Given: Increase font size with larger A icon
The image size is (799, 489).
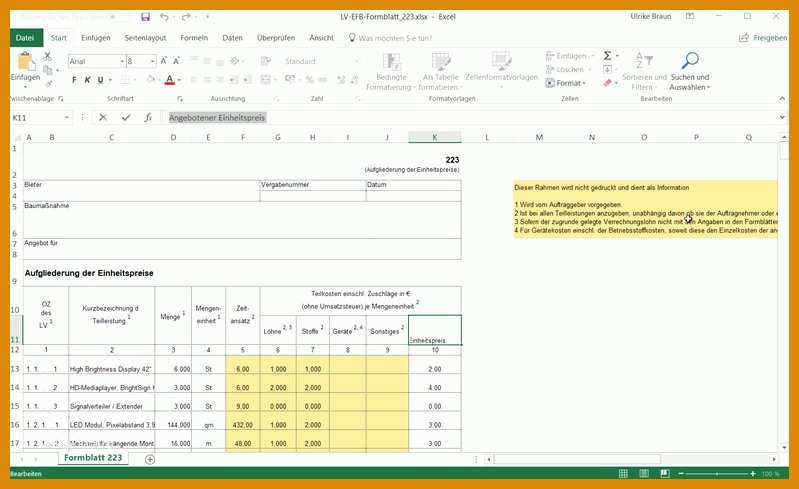Looking at the screenshot, I should [164, 61].
